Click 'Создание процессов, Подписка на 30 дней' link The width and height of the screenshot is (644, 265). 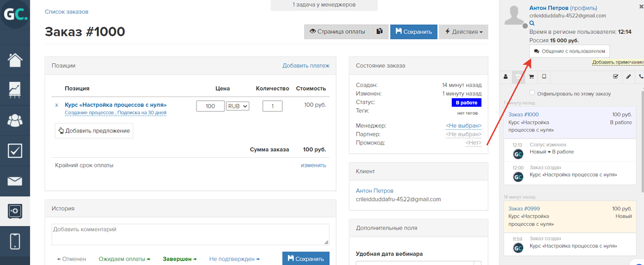(x=115, y=113)
